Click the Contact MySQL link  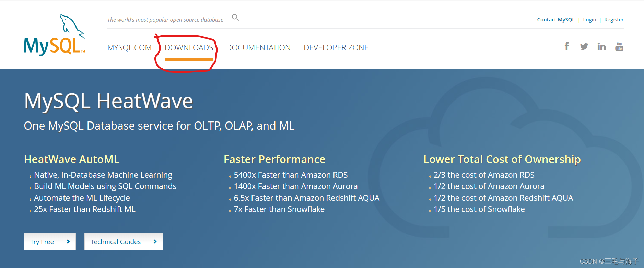click(556, 20)
